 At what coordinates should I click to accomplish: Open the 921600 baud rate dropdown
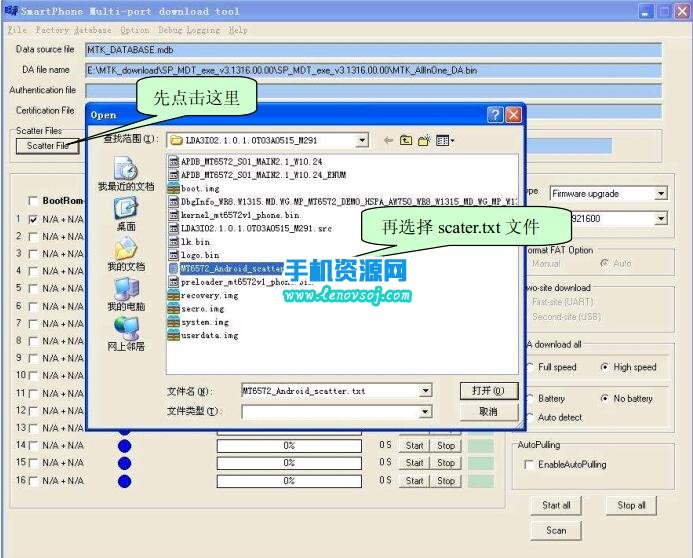pyautogui.click(x=661, y=218)
